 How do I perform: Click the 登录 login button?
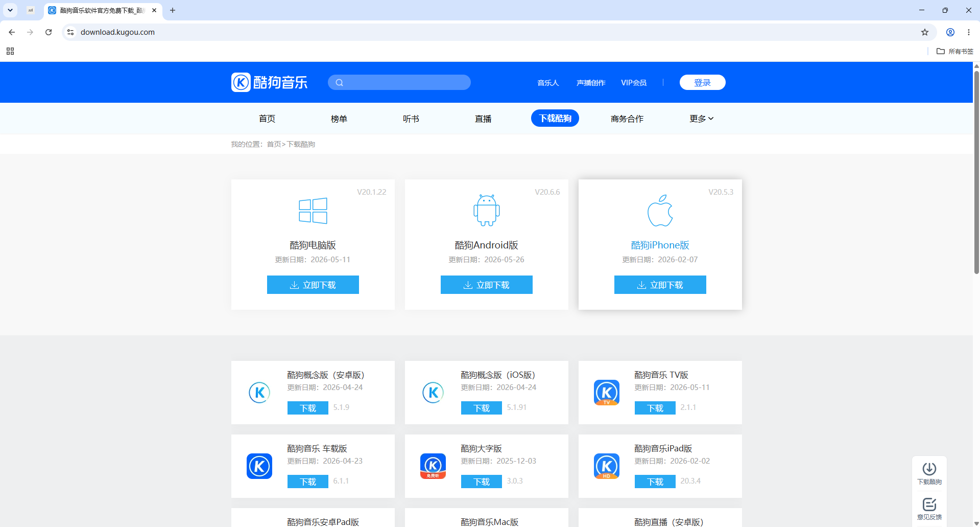coord(703,82)
